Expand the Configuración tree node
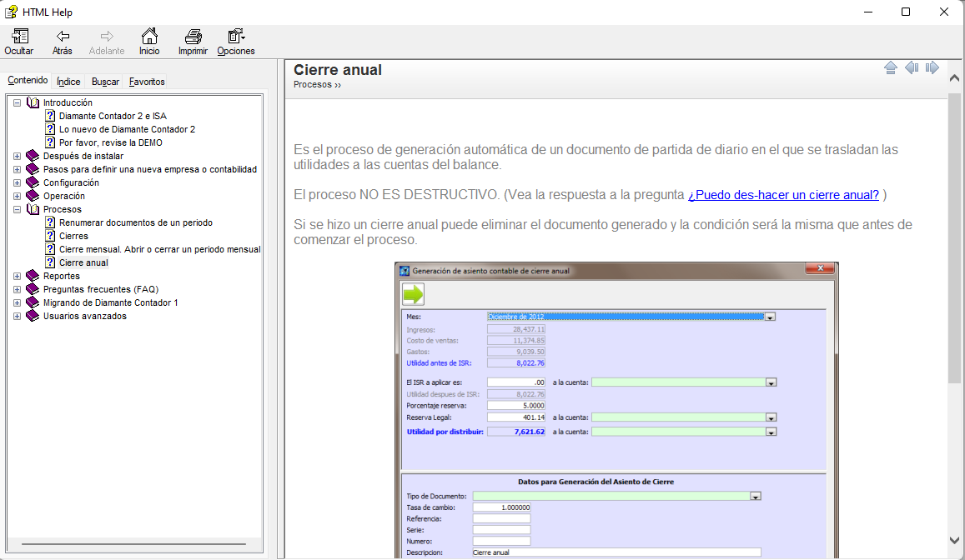Screen dimensions: 965x560 (x=18, y=182)
